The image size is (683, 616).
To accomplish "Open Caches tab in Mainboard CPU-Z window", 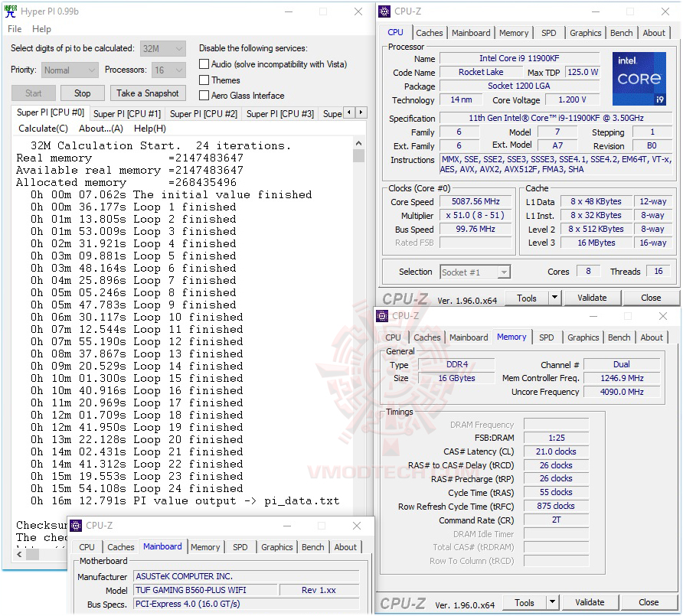I will click(x=121, y=547).
